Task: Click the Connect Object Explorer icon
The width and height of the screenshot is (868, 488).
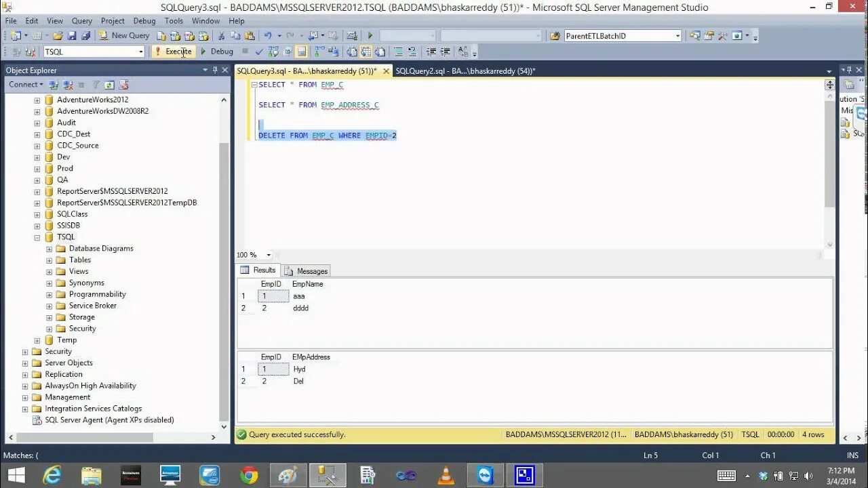Action: click(x=54, y=85)
